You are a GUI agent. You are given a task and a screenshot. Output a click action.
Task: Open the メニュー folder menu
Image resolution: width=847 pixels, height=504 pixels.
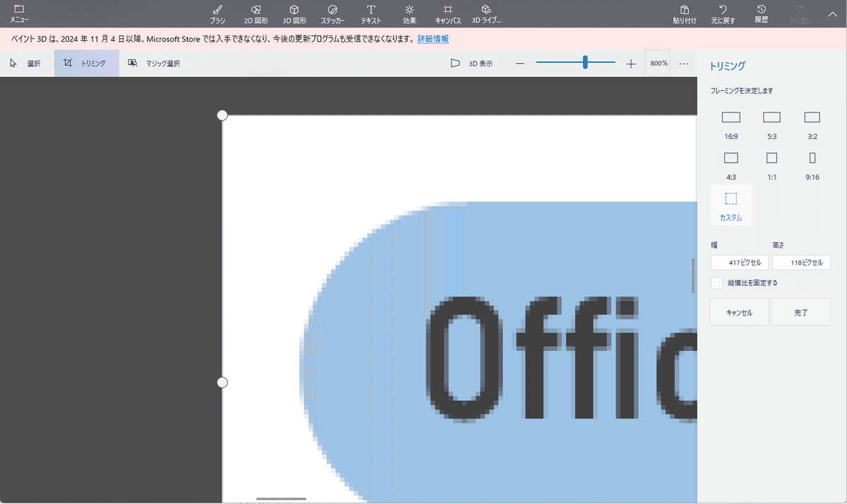point(19,13)
